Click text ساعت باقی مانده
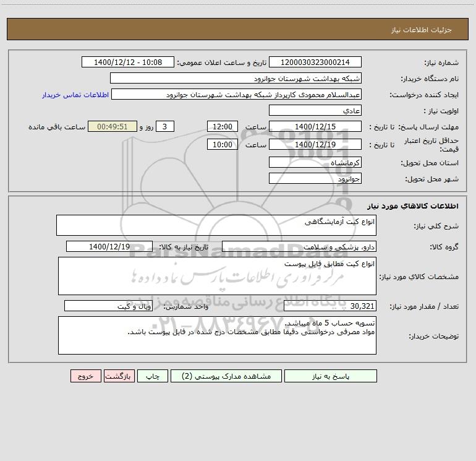The image size is (476, 461). coord(57,127)
